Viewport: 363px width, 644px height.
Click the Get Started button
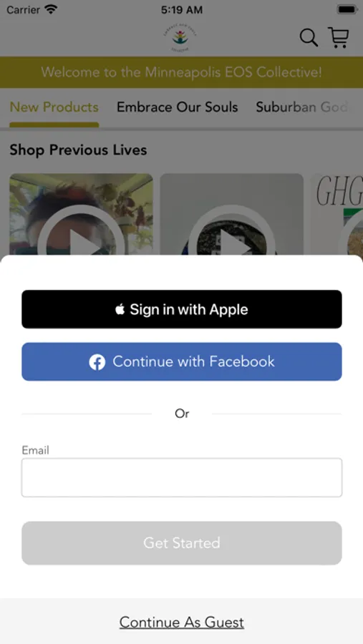coord(182,543)
